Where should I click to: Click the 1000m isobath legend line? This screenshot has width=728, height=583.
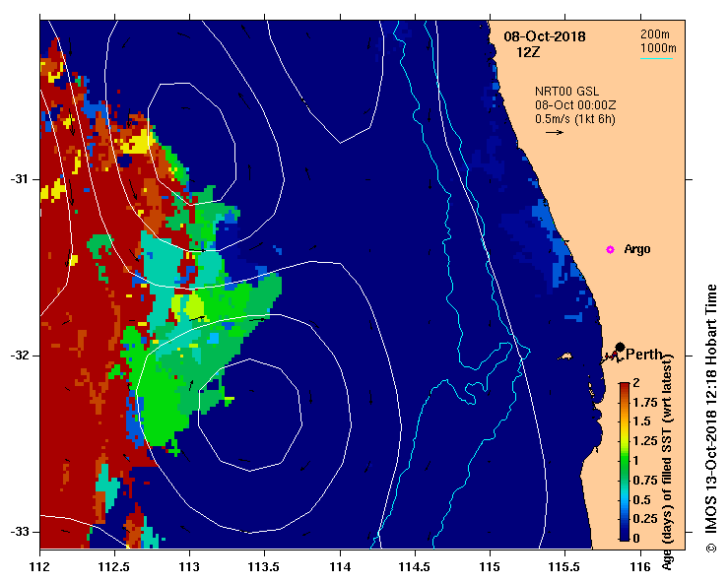pyautogui.click(x=656, y=59)
